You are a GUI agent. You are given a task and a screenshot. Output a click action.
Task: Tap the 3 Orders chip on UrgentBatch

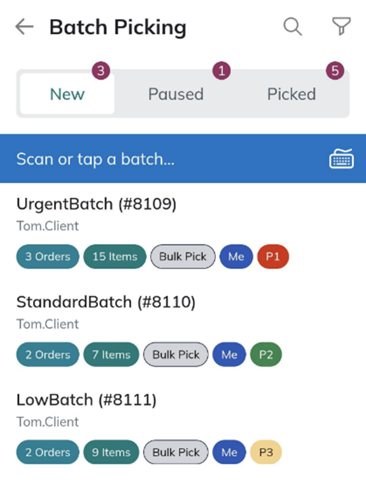click(48, 256)
